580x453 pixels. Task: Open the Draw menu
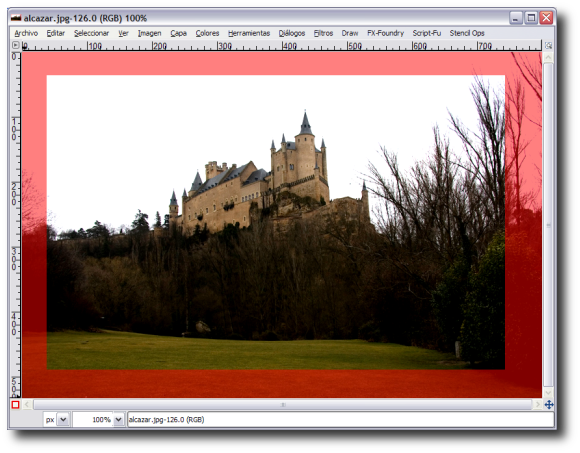(350, 33)
